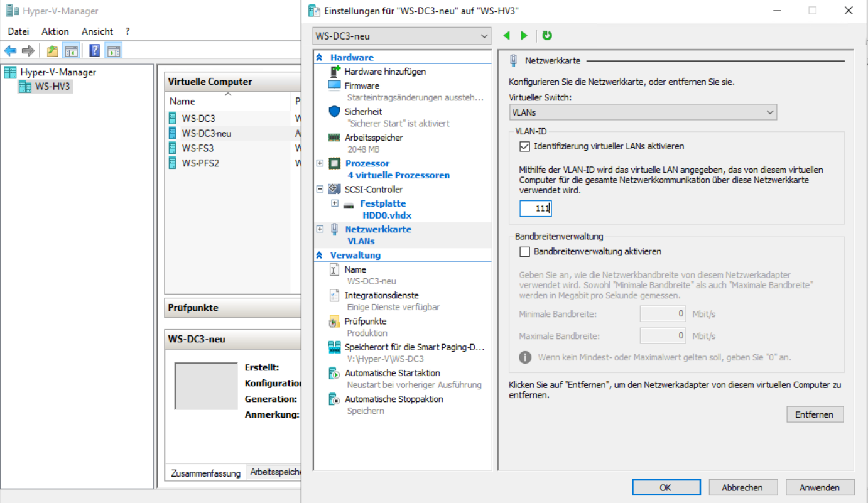Expand the Prozessor tree node

pos(320,163)
